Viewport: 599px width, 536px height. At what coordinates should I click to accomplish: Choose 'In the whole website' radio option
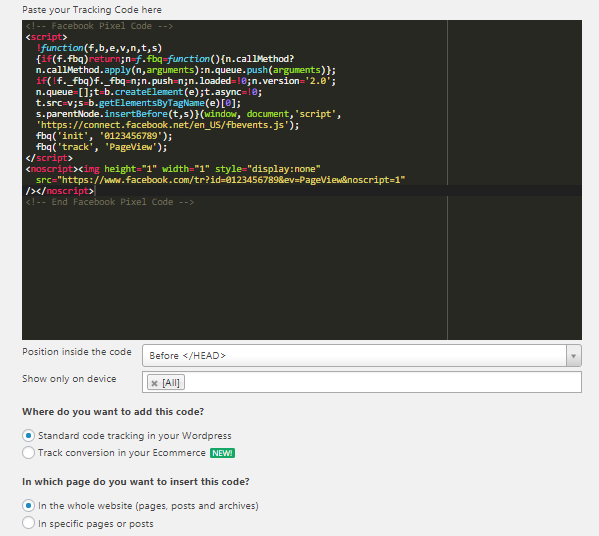click(x=28, y=505)
